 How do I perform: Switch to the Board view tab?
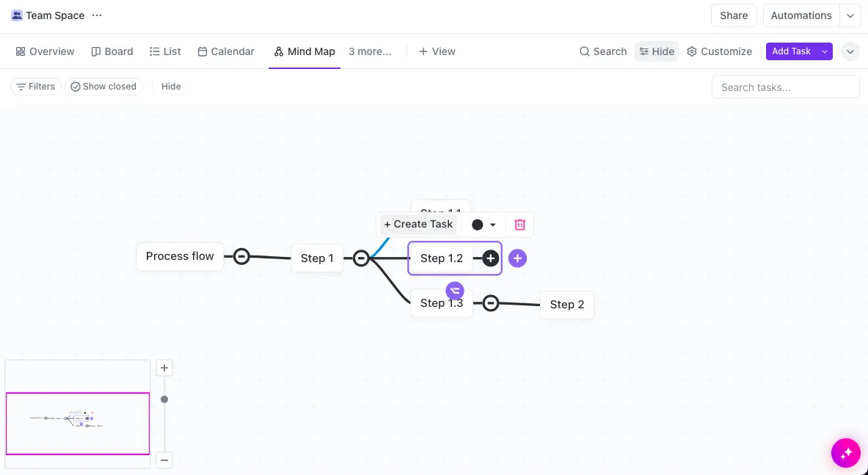click(112, 51)
